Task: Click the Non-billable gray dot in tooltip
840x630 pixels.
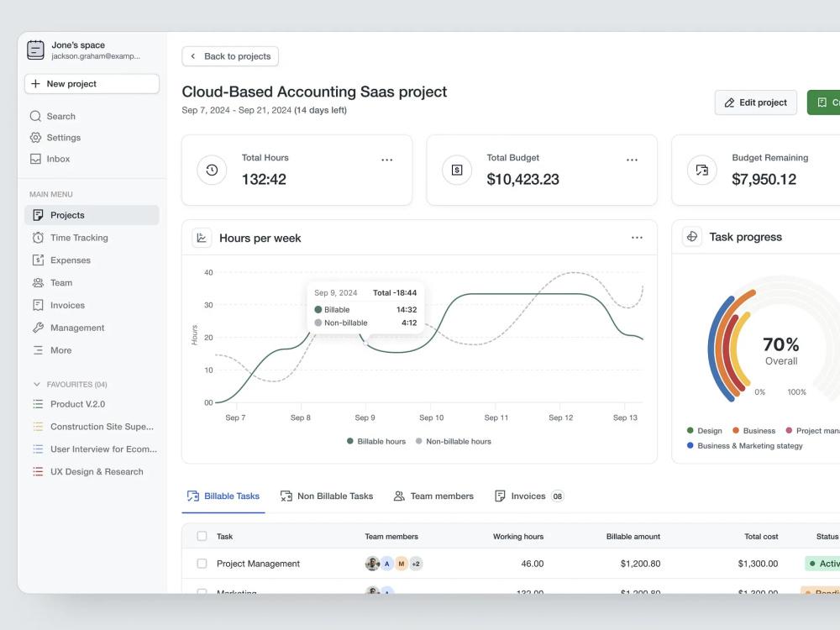Action: (x=318, y=323)
